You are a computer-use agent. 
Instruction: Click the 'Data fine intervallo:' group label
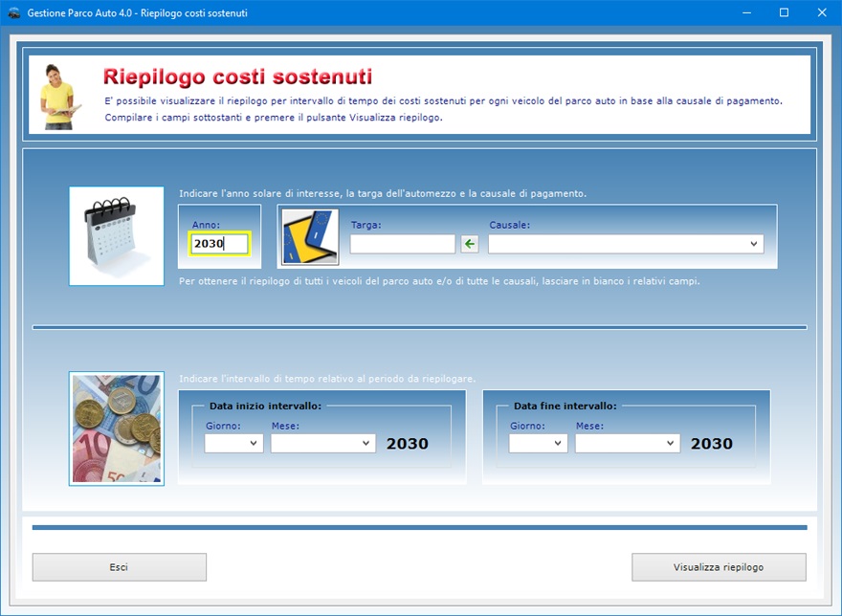pyautogui.click(x=565, y=406)
